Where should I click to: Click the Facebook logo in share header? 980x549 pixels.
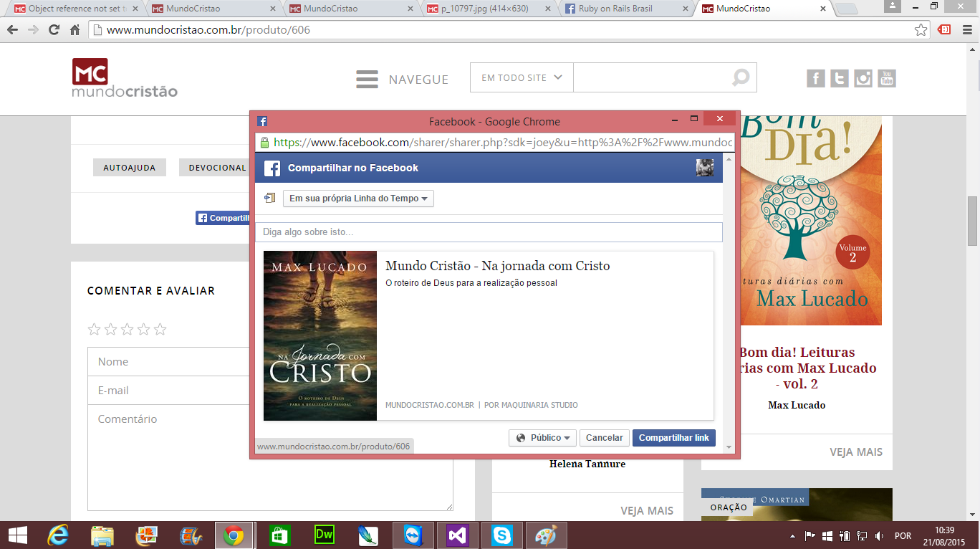coord(272,168)
